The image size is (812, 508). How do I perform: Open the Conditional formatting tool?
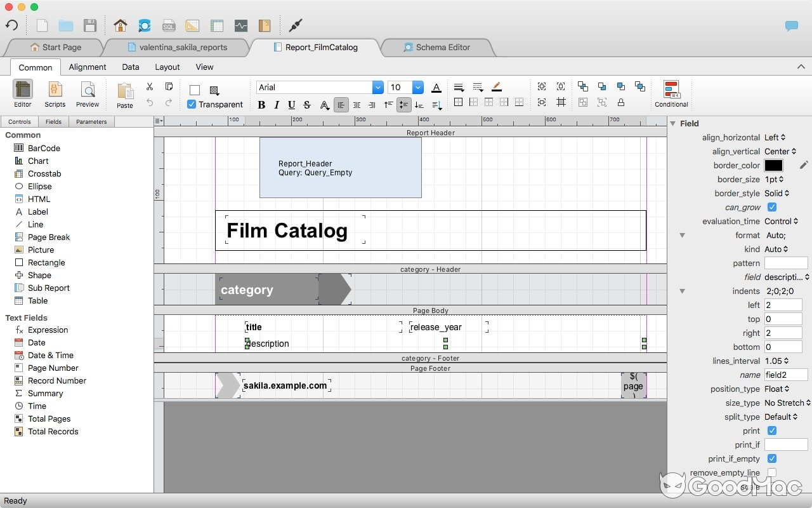pyautogui.click(x=671, y=93)
